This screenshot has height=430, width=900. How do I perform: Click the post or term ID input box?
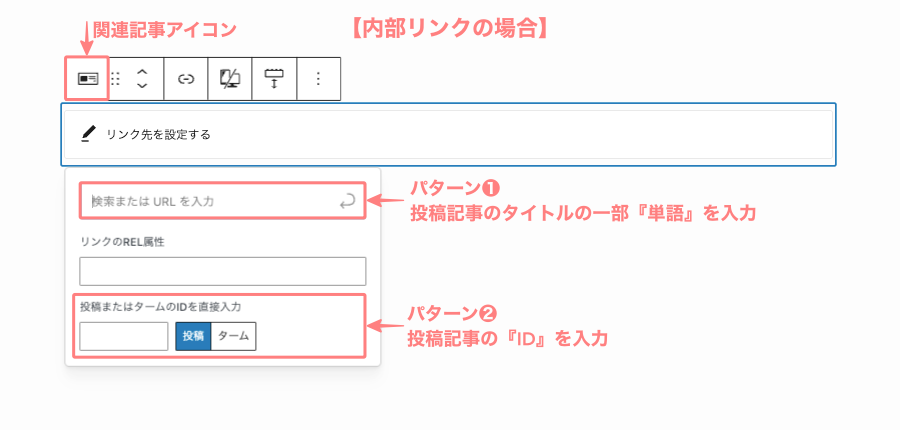click(x=123, y=336)
